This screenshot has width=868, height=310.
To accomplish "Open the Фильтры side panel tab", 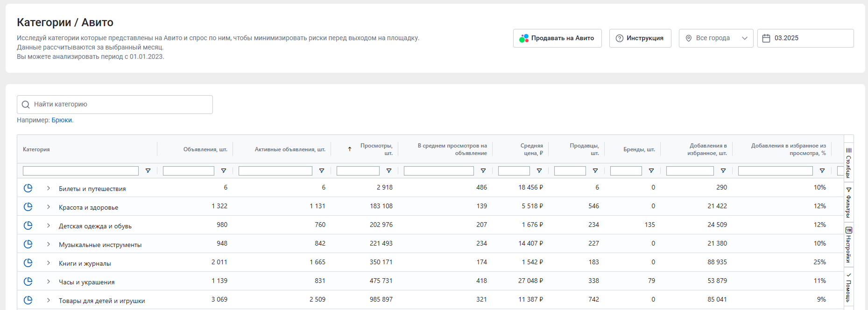I will [848, 202].
